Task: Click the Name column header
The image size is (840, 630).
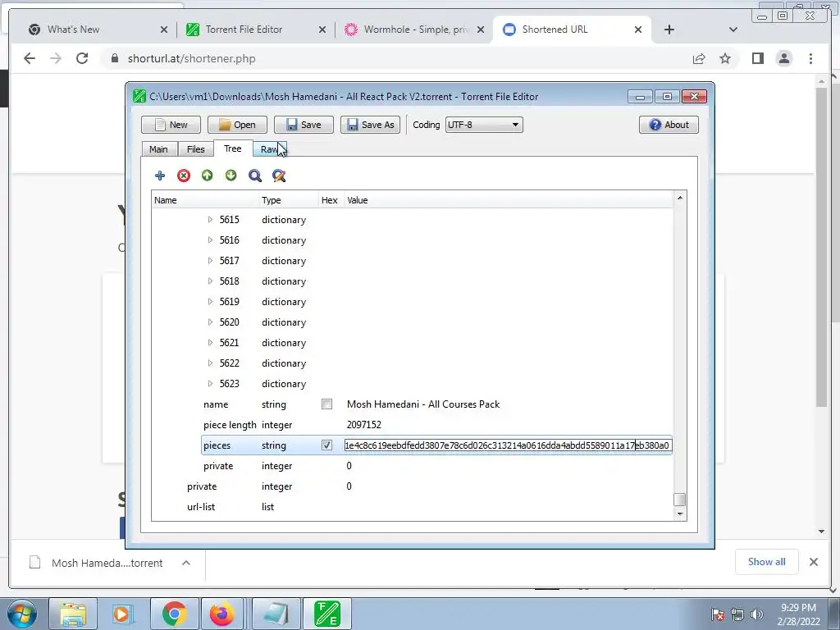Action: point(206,200)
